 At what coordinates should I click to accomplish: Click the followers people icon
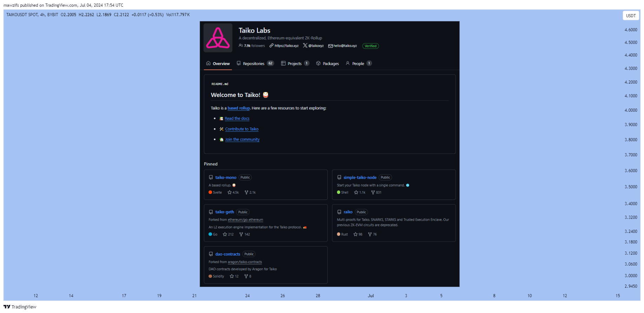pos(241,46)
